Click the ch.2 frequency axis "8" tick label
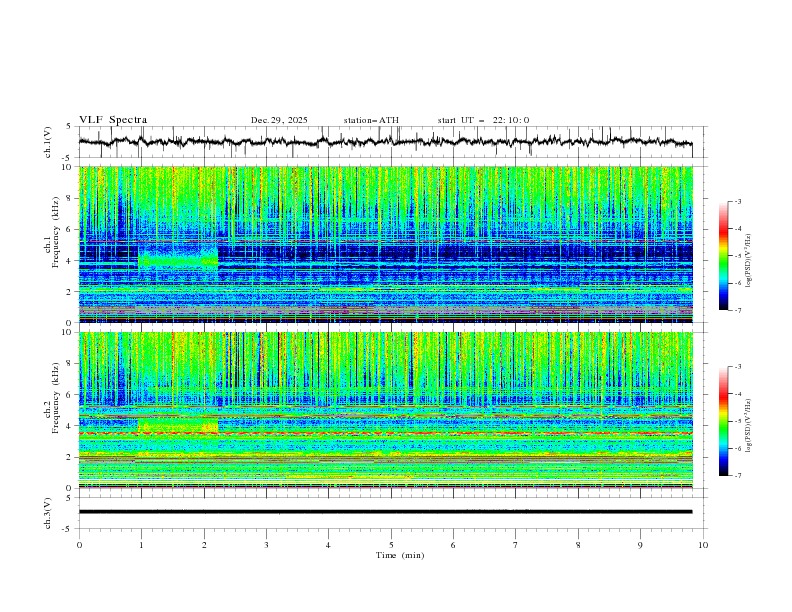The height and width of the screenshot is (612, 792). (x=71, y=364)
